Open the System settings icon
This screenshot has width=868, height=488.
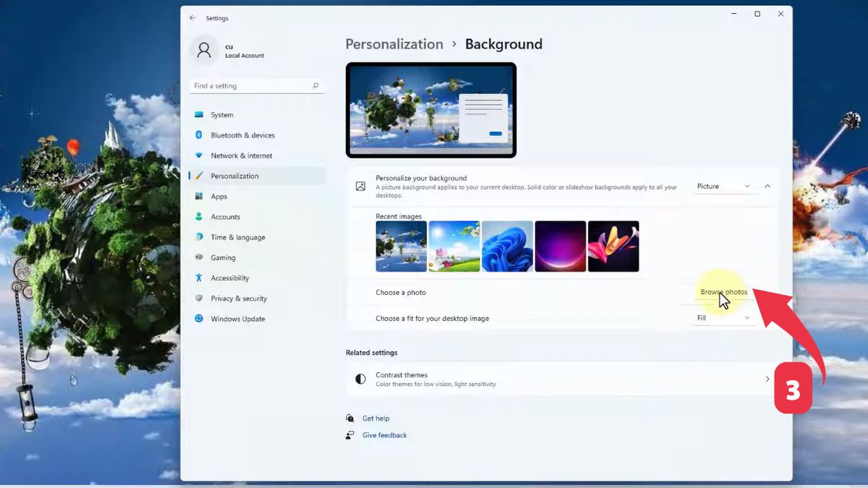198,114
